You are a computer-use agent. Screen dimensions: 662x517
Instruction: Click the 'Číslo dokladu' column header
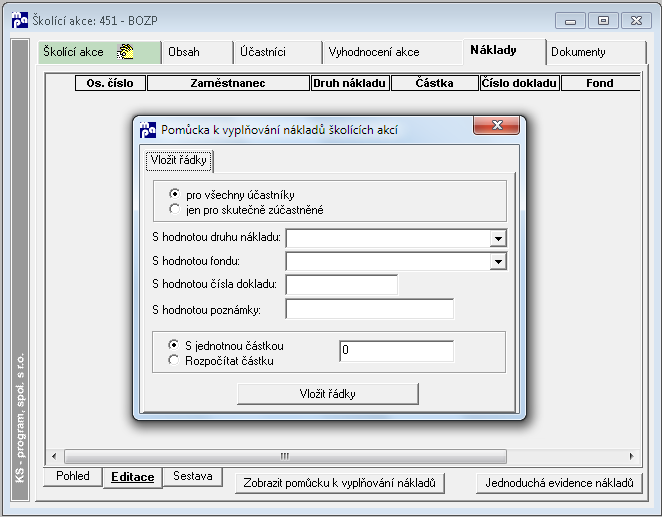point(519,83)
